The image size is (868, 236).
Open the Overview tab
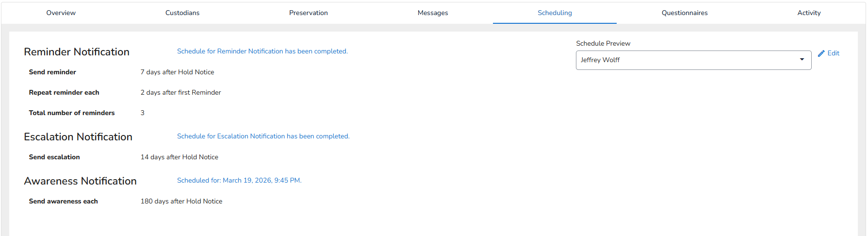point(61,13)
